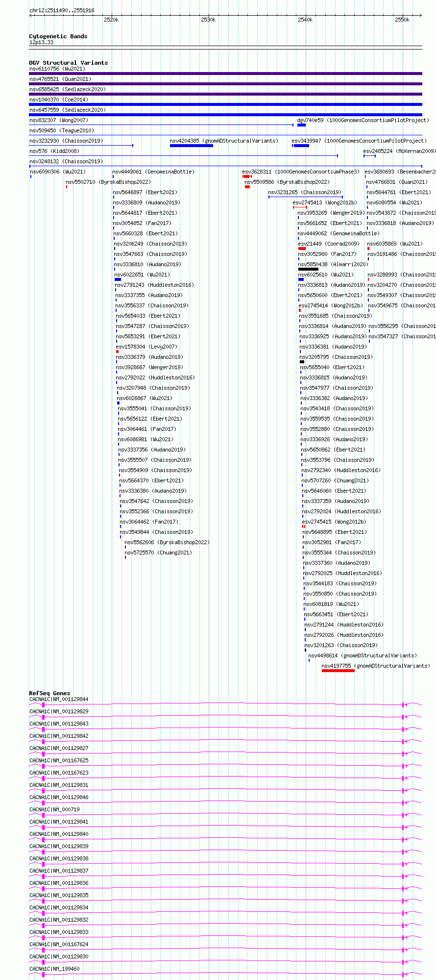Click the red esv21449 (Conrad2009) bar
The height and width of the screenshot is (980, 436).
pos(302,249)
